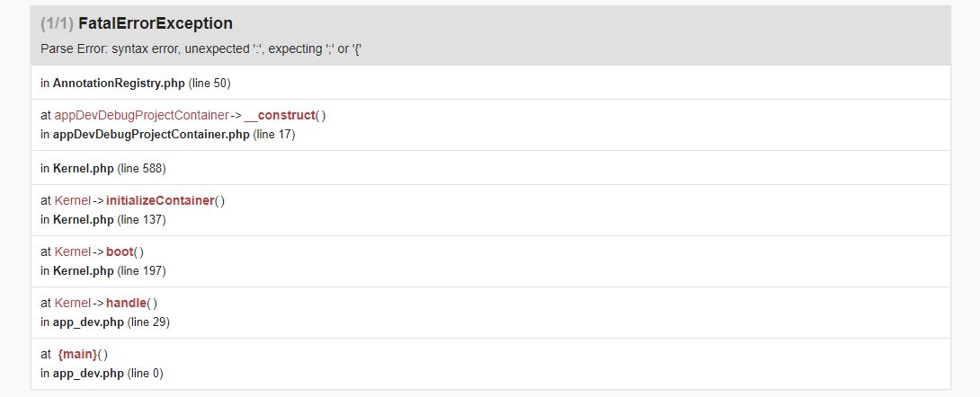The image size is (980, 397).
Task: Open Kernel.php at line 197
Action: (84, 270)
